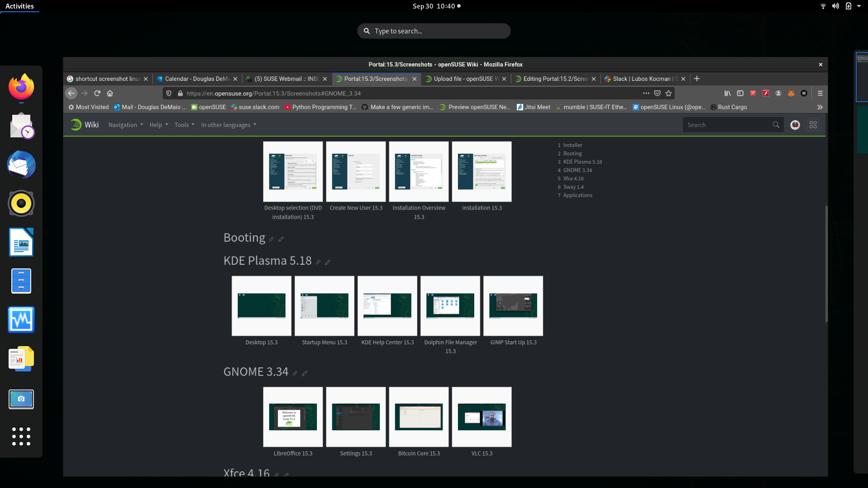Open the LibreOffice 15.3 screenshot thumbnail
Screen dimensions: 868x488
293,417
